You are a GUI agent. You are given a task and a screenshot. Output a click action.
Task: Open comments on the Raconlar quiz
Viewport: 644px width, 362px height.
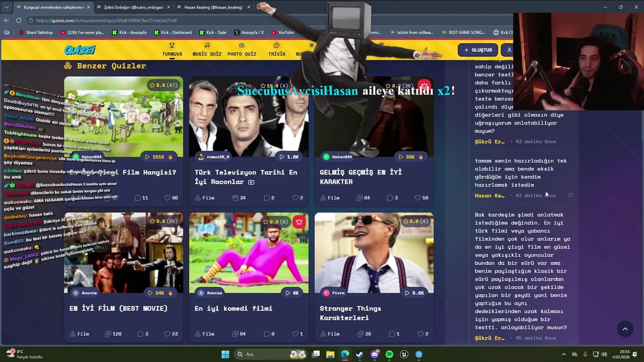coord(269,198)
